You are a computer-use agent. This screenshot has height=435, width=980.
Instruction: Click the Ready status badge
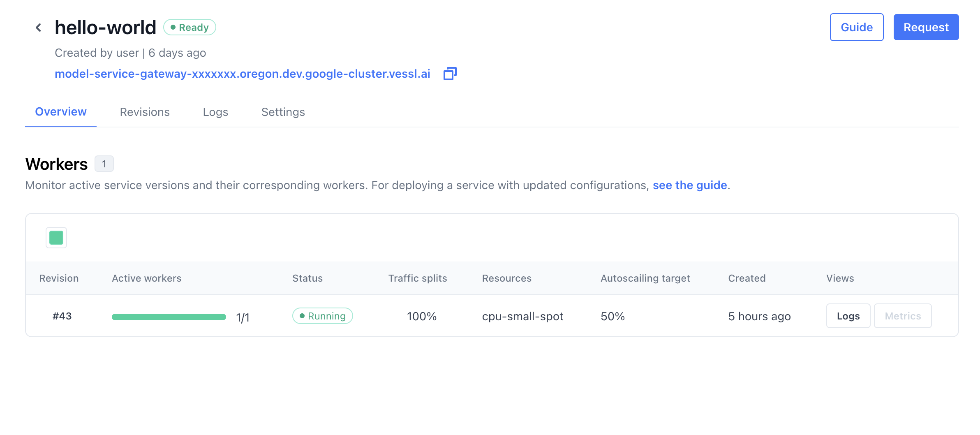[x=190, y=28]
